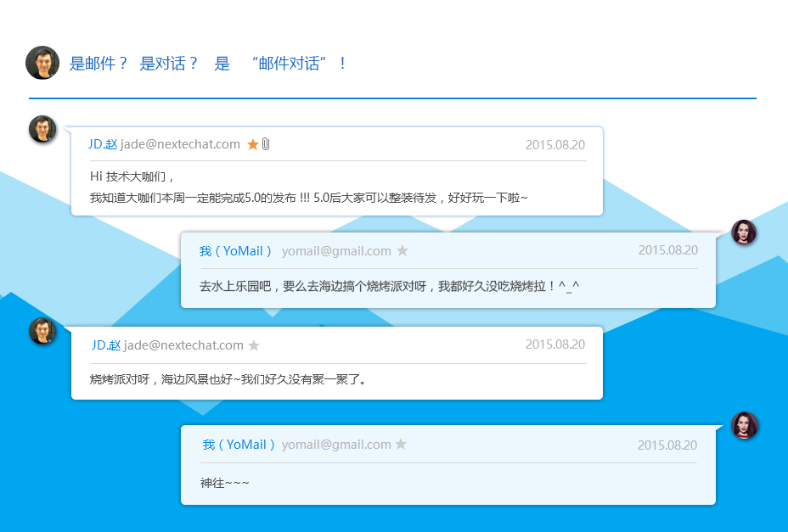Click JD.赵's avatar on the second message

pos(42,330)
